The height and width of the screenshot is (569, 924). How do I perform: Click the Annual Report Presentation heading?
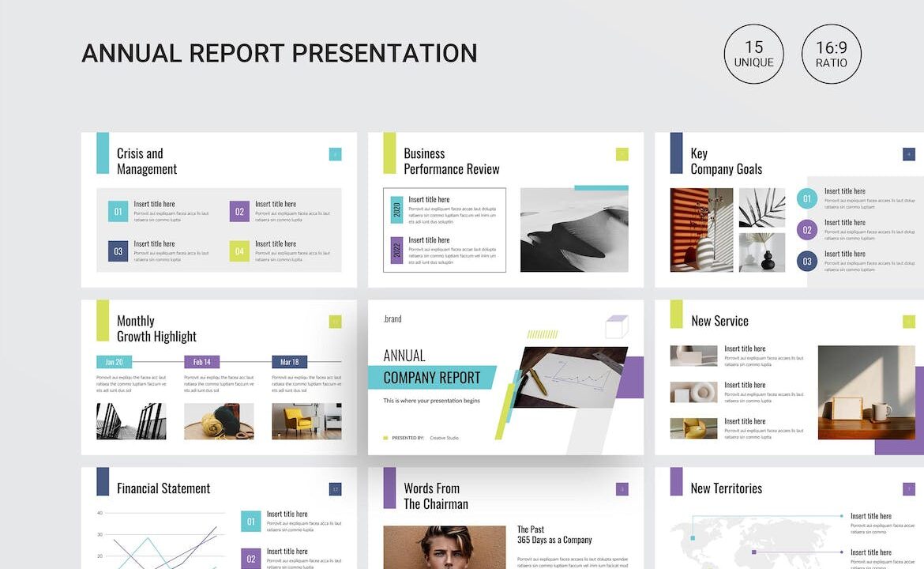pyautogui.click(x=280, y=54)
